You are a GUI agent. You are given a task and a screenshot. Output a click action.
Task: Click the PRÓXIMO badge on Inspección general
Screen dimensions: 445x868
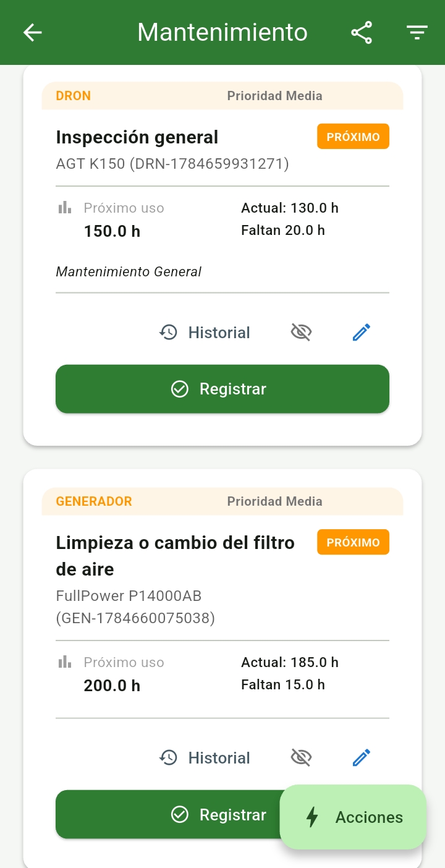(353, 137)
